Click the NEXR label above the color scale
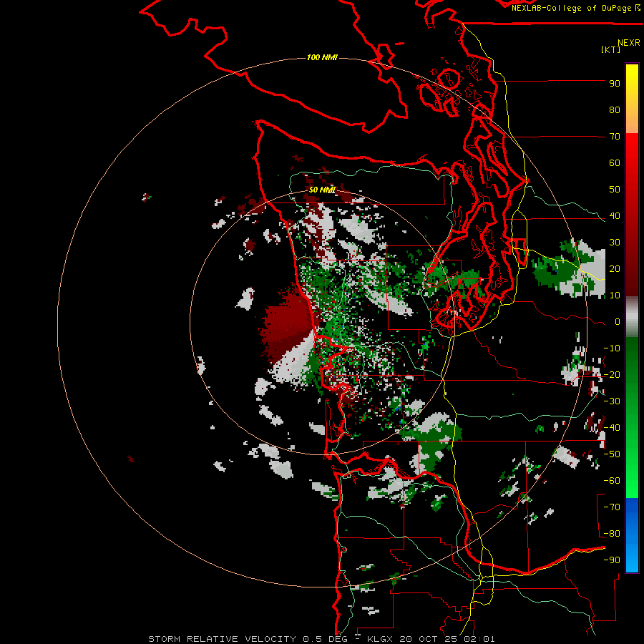The height and width of the screenshot is (644, 644). click(629, 43)
